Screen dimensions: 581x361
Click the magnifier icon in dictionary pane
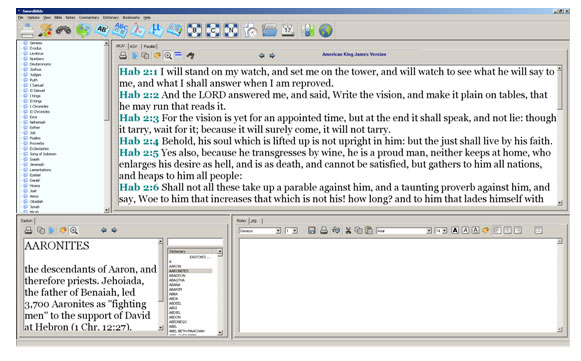coord(74,231)
